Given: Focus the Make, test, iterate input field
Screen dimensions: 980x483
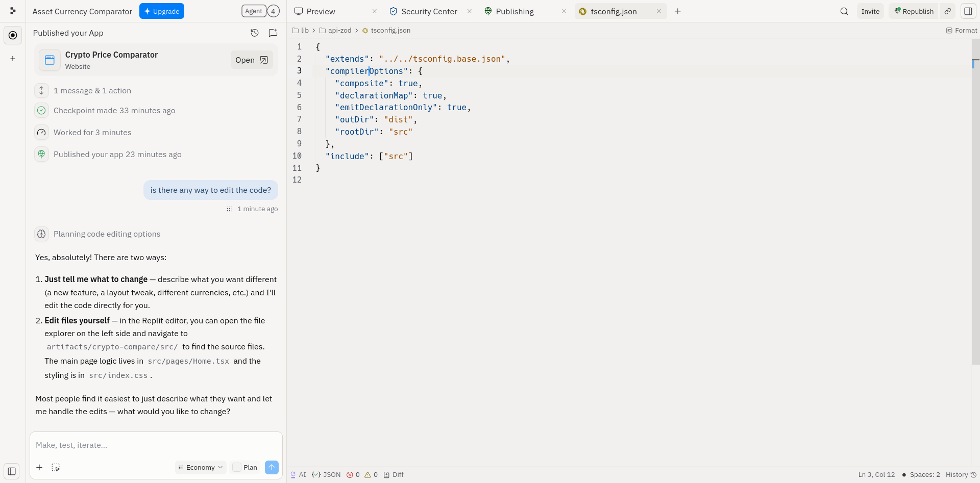Looking at the screenshot, I should coord(156,445).
